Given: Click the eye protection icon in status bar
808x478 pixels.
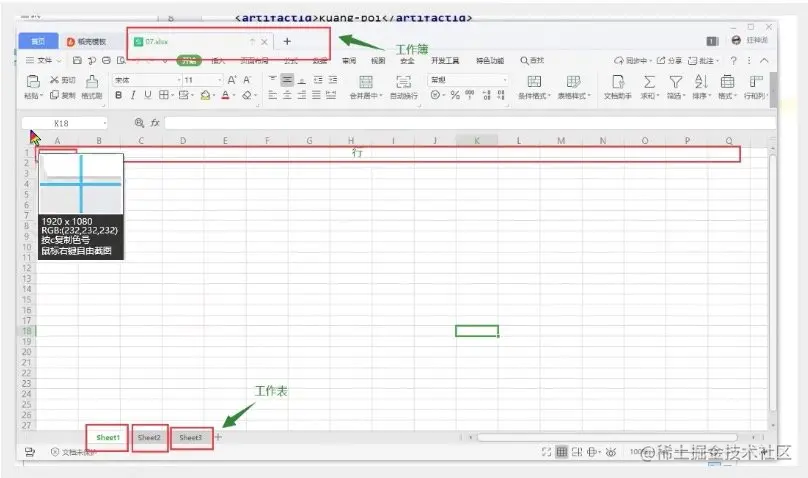Looking at the screenshot, I should 611,452.
